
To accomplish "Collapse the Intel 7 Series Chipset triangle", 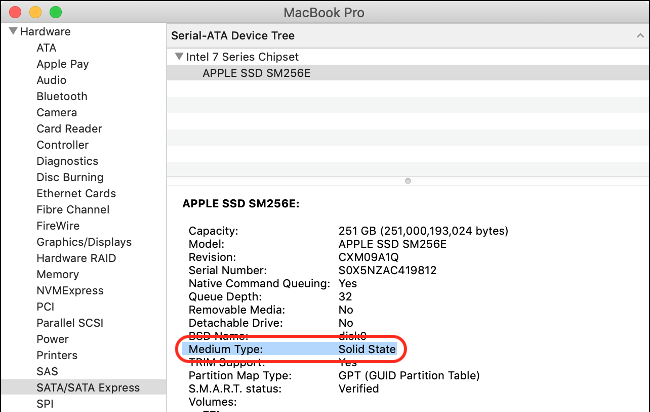I will [179, 56].
